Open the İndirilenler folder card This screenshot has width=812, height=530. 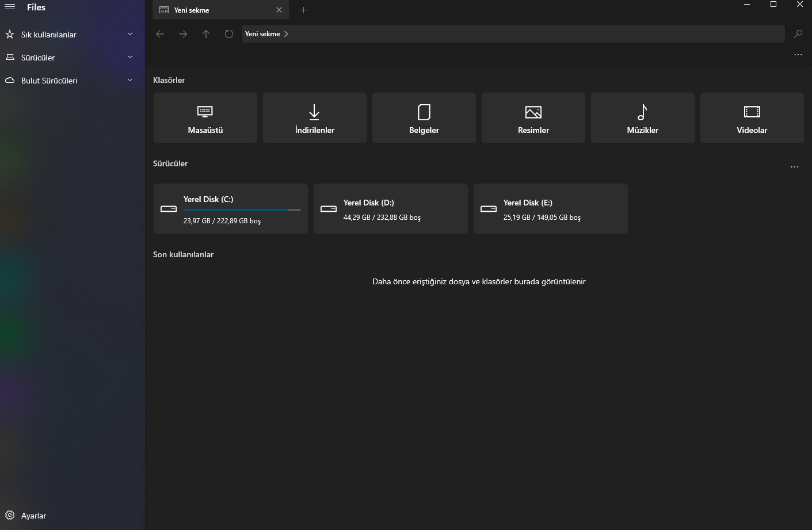click(x=315, y=118)
